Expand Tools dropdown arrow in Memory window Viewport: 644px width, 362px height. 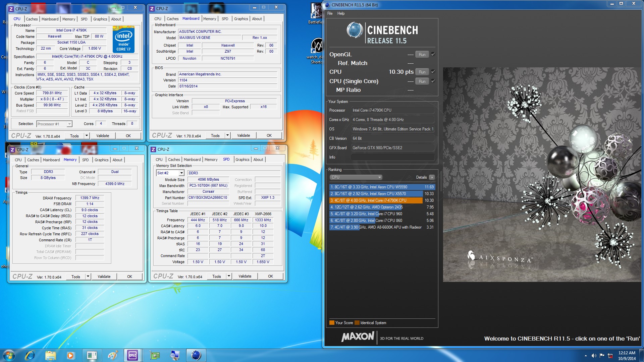(x=88, y=277)
